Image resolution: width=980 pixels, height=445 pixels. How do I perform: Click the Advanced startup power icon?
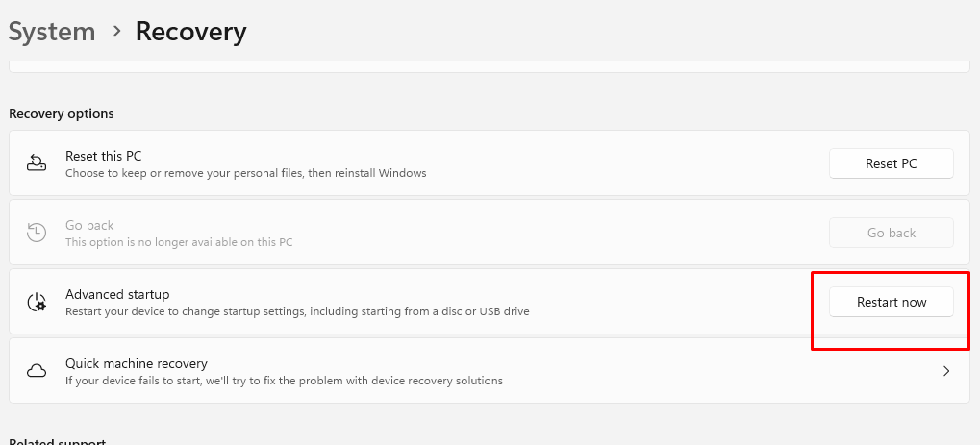coord(37,302)
